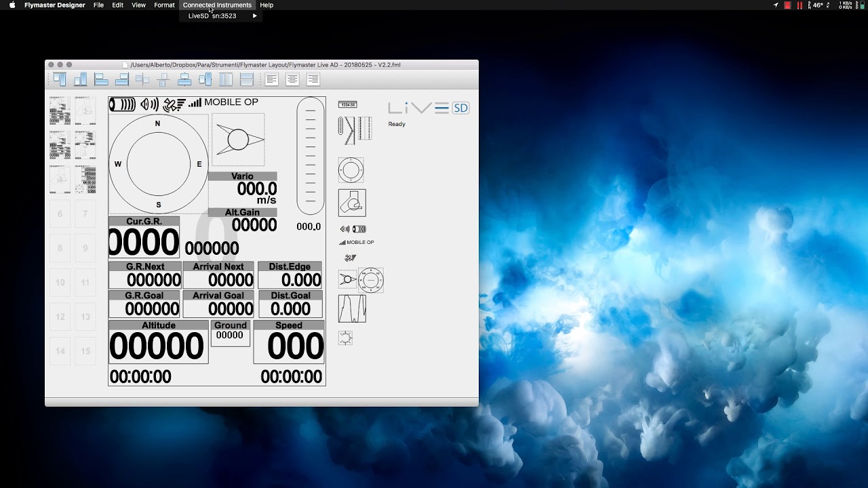The image size is (868, 488).
Task: Pick the wind arrow element in palette
Action: [348, 279]
